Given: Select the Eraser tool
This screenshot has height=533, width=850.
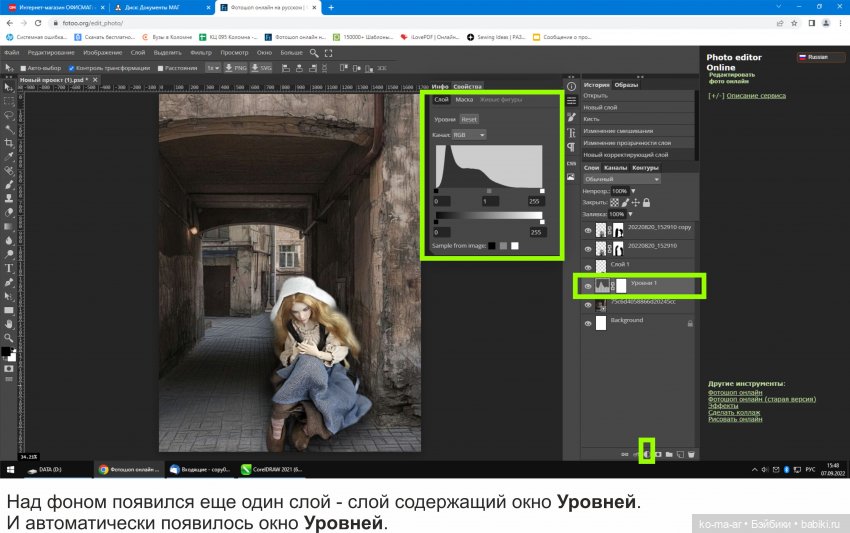Looking at the screenshot, I should click(x=9, y=213).
